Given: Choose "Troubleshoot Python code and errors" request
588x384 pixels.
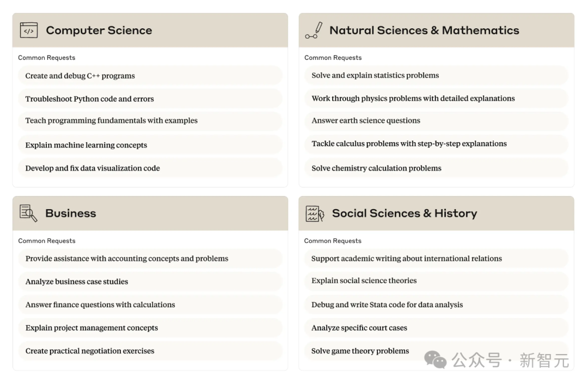Looking at the screenshot, I should pos(89,99).
